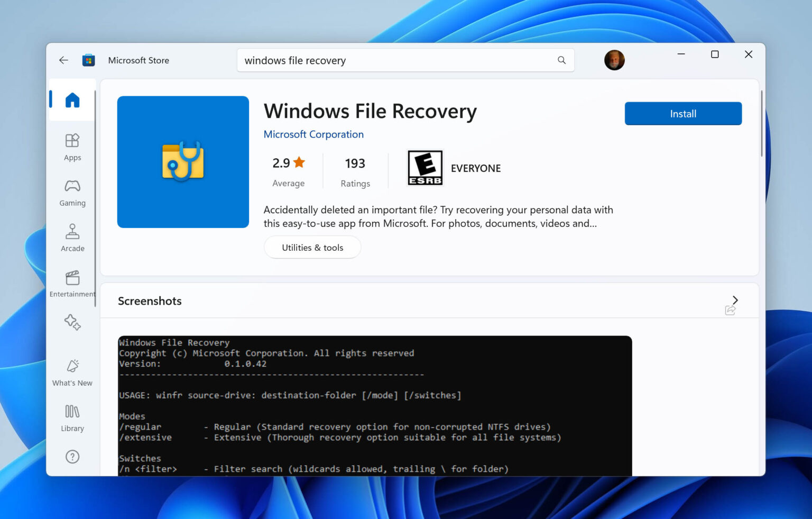Click the ESRB Everyone rating badge
812x519 pixels.
(x=425, y=168)
